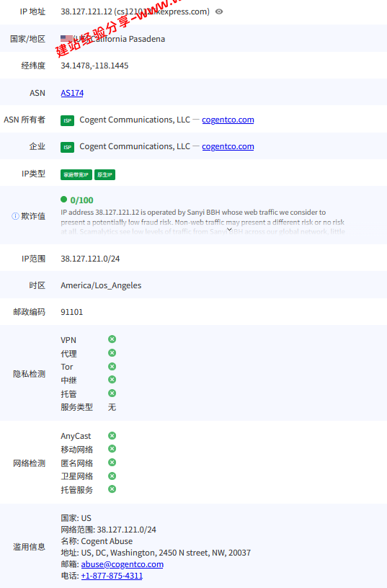Open cogentco.com link in the 企业 row
Viewport: 387px width, 588px height.
pos(228,146)
